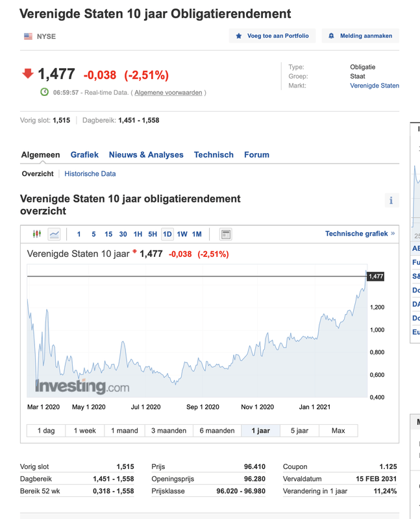
Task: Click the bell icon for creating alert
Action: [332, 36]
